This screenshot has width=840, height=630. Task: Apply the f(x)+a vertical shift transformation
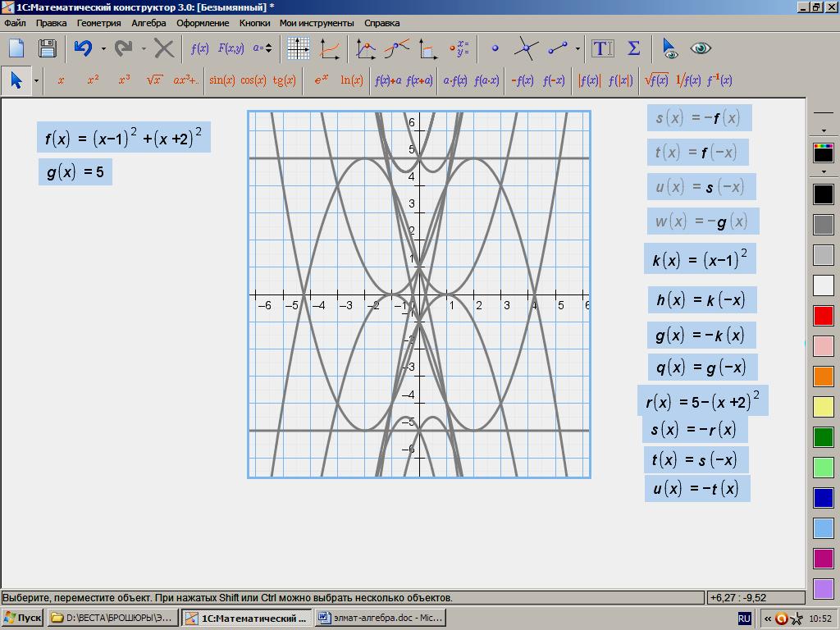pos(388,80)
